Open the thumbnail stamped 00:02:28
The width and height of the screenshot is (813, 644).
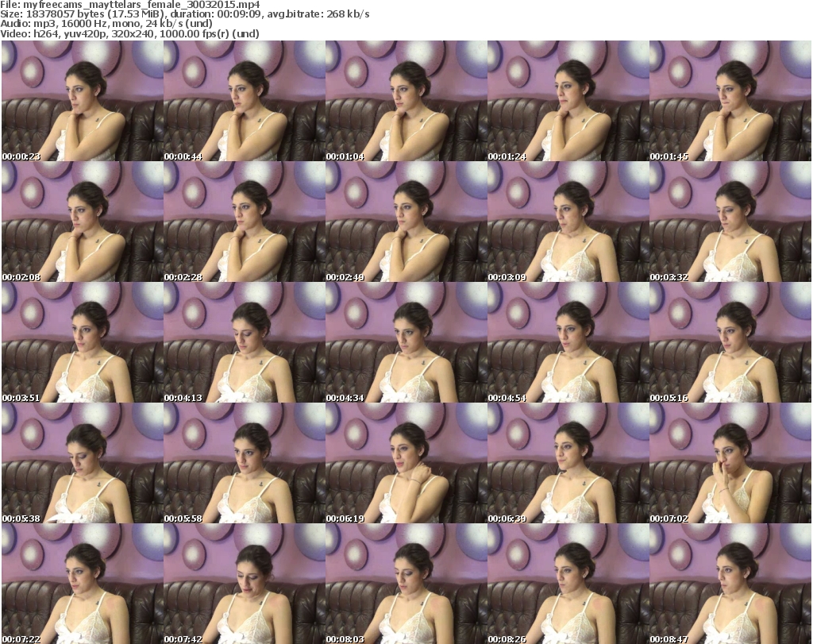(x=245, y=222)
